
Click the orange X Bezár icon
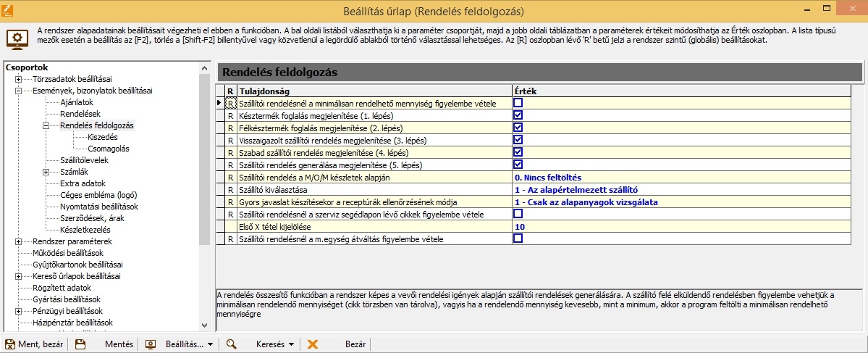(313, 344)
